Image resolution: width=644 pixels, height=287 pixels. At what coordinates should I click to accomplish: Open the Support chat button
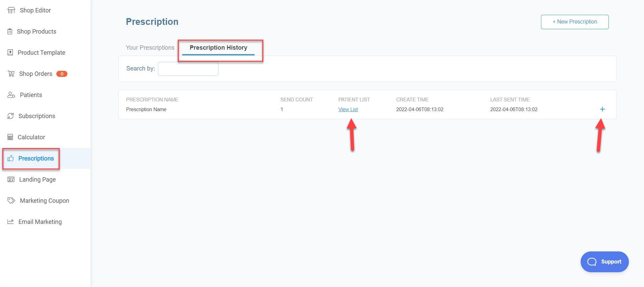pyautogui.click(x=604, y=262)
